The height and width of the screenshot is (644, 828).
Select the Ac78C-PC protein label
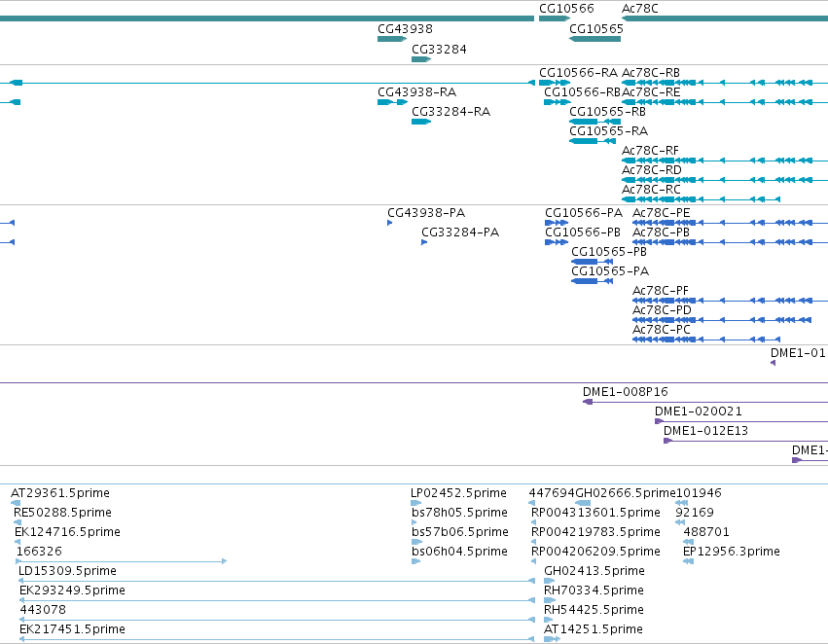pos(661,330)
